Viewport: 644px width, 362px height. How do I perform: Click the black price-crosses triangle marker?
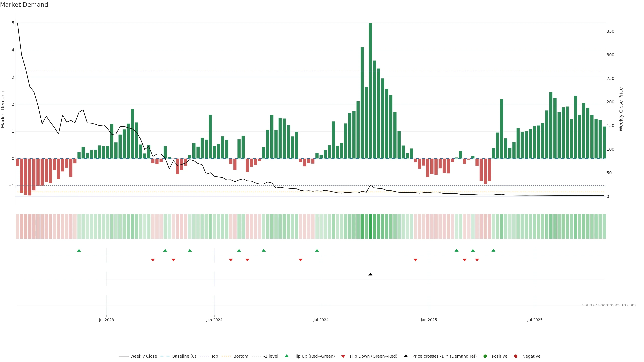[x=370, y=274]
